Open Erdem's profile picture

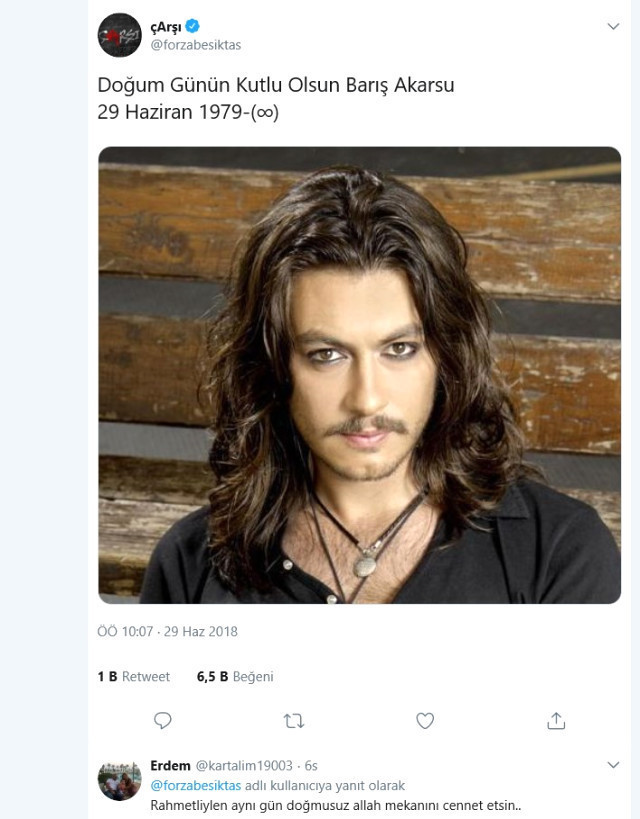pos(119,780)
